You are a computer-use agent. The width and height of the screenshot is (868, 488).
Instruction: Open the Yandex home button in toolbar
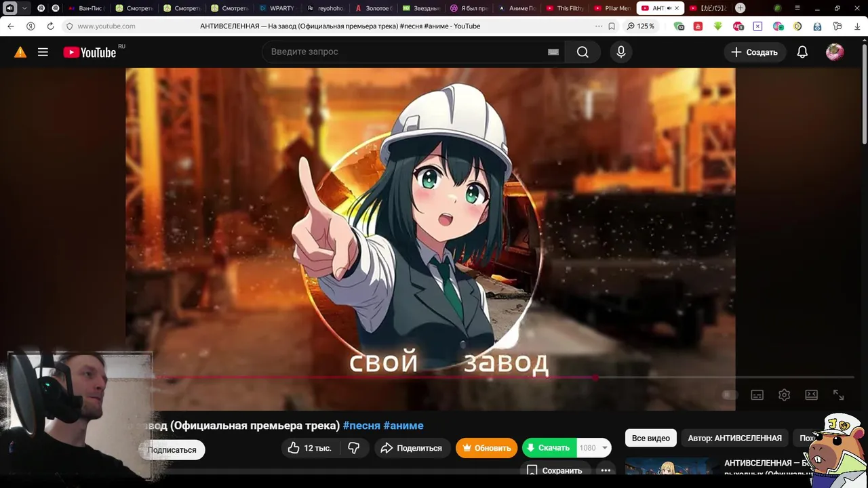point(31,26)
